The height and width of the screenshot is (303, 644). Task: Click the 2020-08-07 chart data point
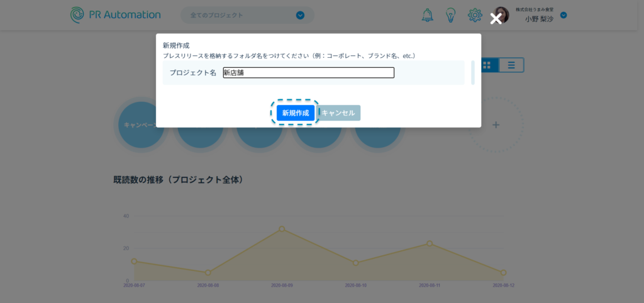[134, 261]
